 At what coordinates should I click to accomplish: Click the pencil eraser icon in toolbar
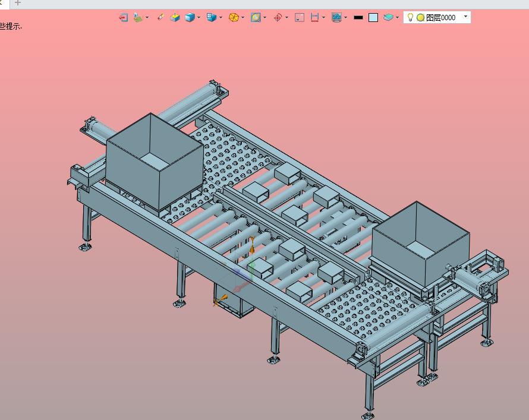160,17
